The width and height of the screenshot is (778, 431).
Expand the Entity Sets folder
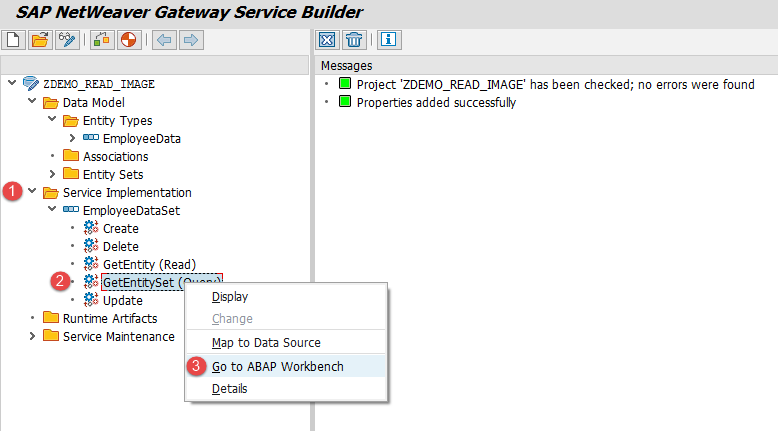(52, 174)
